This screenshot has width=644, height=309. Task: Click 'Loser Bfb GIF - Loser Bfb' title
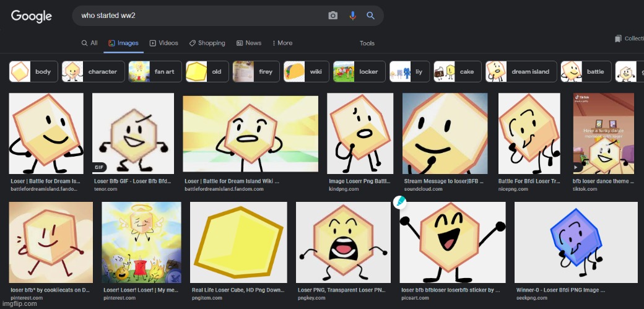coord(133,181)
